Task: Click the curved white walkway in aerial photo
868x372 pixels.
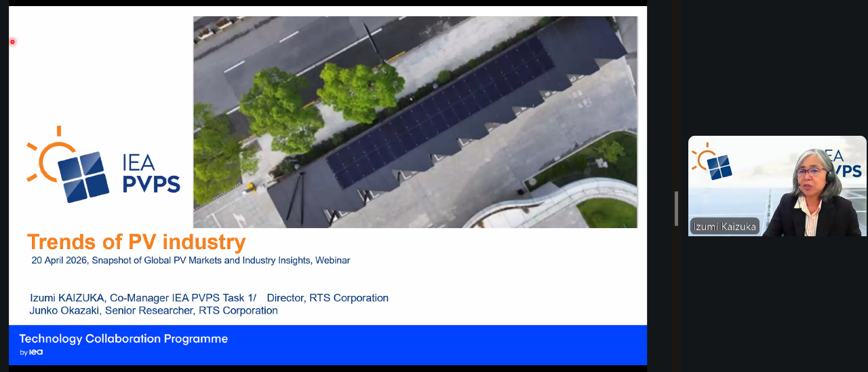Action: pos(542,204)
